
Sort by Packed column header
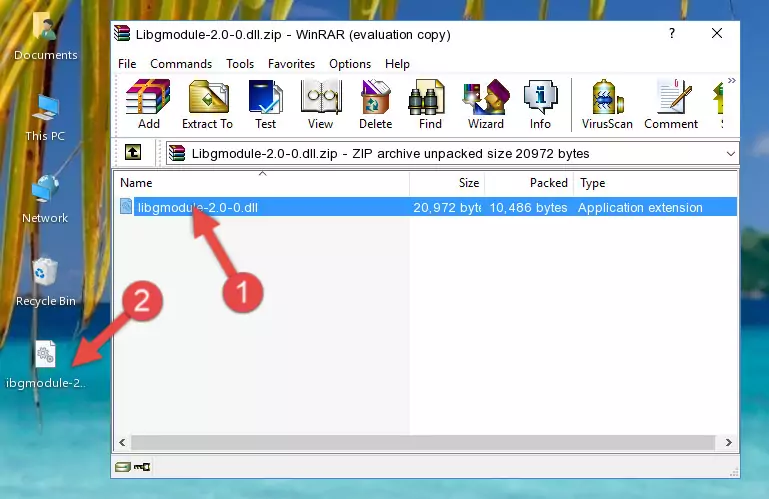pos(529,183)
